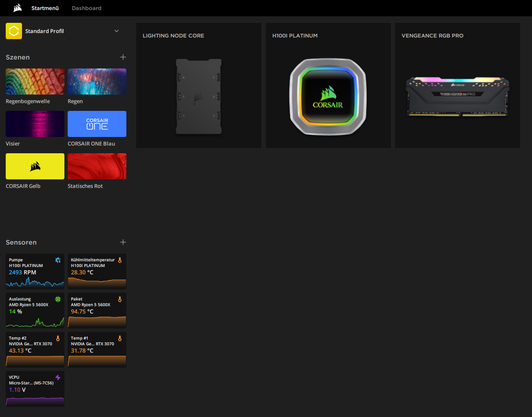Screen dimensions: 532x417
Task: Click the Visier scene label
Action: click(13, 143)
